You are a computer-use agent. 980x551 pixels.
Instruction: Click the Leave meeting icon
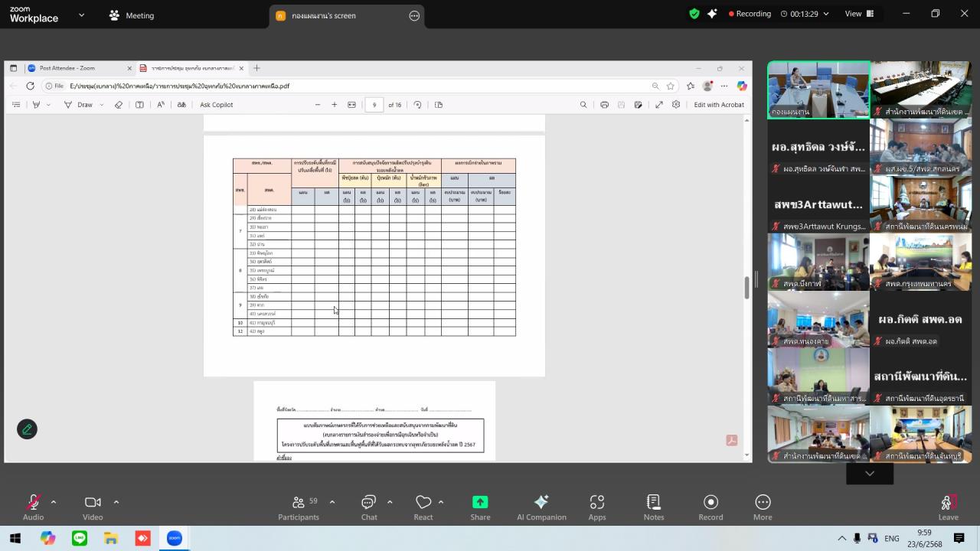[948, 503]
